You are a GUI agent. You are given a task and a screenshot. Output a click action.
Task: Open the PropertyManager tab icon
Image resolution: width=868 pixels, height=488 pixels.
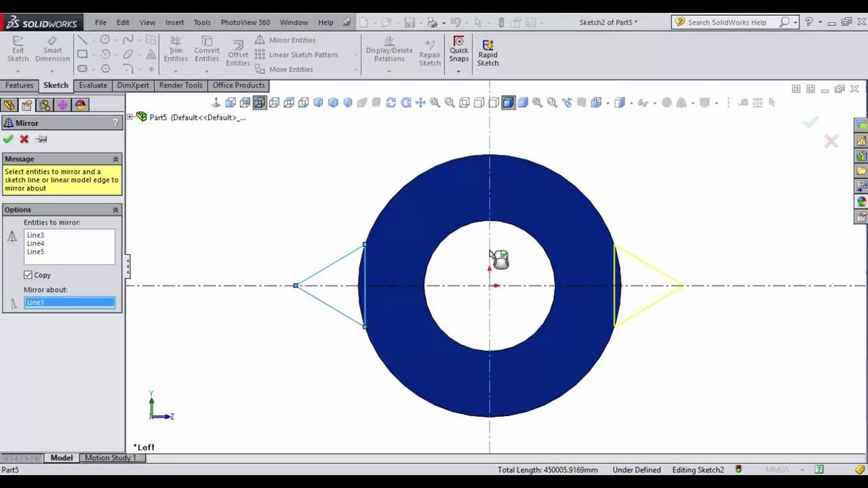(26, 105)
